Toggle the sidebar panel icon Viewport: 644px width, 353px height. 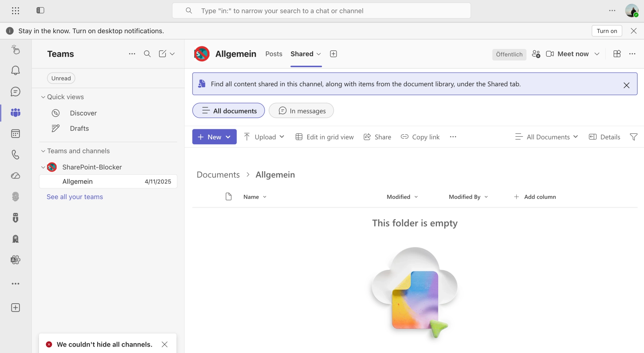point(40,10)
